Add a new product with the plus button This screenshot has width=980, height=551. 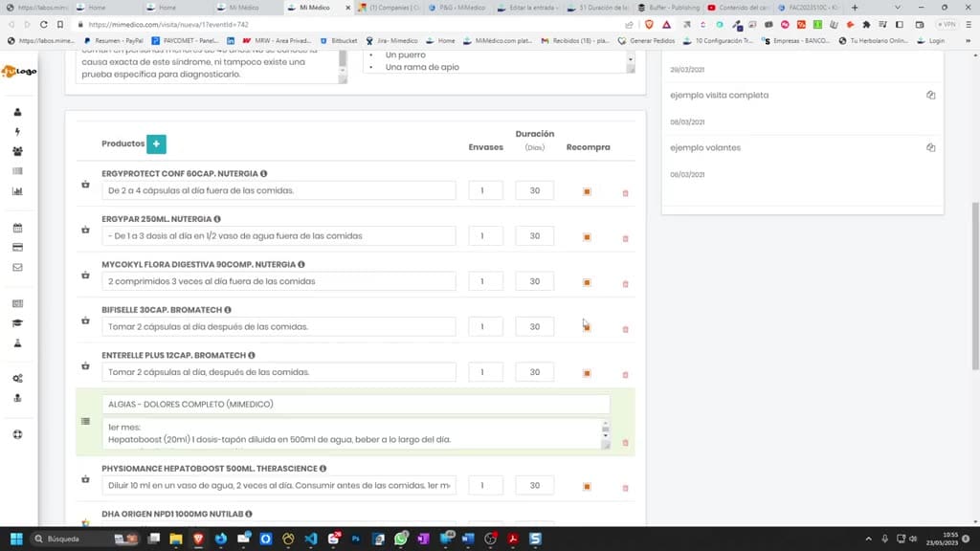[x=156, y=143]
